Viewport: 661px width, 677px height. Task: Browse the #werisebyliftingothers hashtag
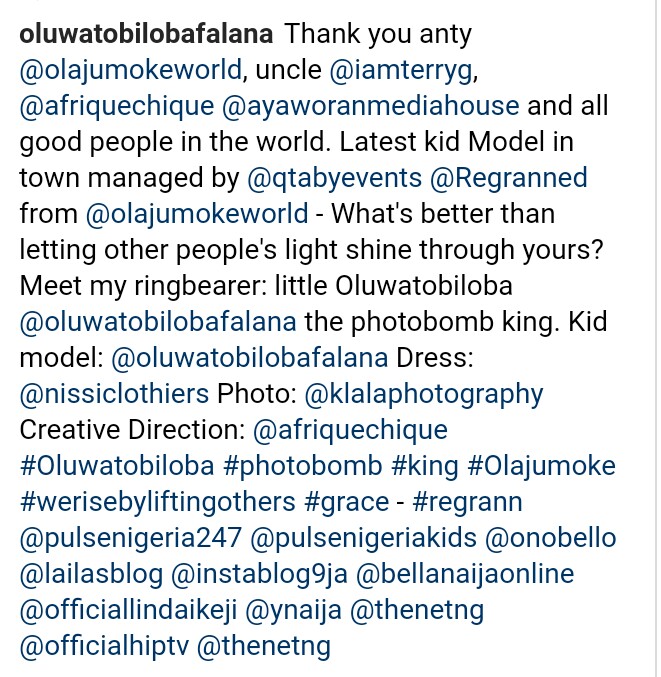click(x=157, y=502)
